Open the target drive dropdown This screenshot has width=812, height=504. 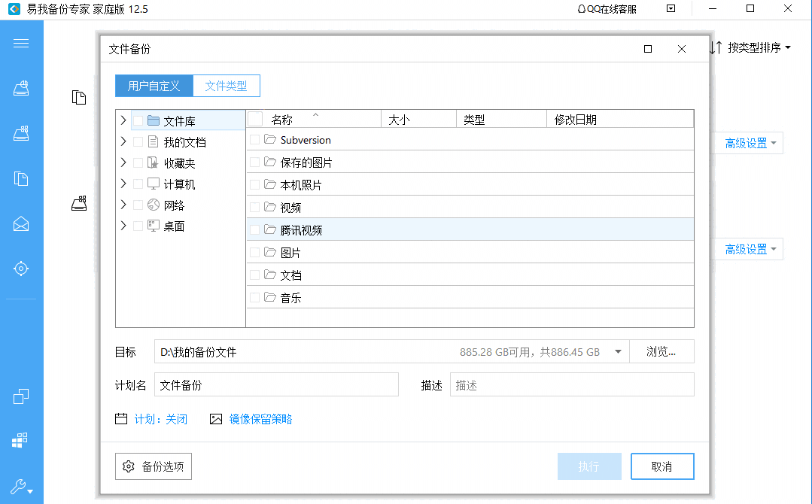(617, 351)
